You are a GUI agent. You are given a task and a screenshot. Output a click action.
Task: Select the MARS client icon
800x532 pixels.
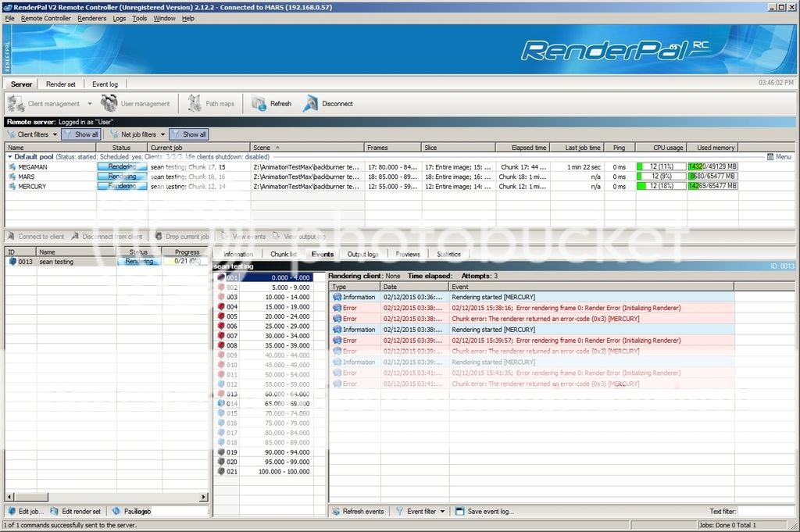tap(12, 177)
